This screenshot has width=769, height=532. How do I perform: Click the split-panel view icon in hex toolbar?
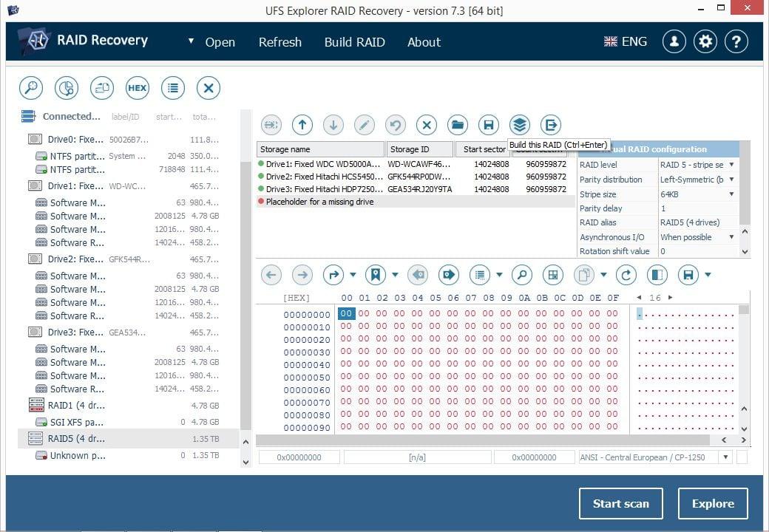pyautogui.click(x=657, y=275)
